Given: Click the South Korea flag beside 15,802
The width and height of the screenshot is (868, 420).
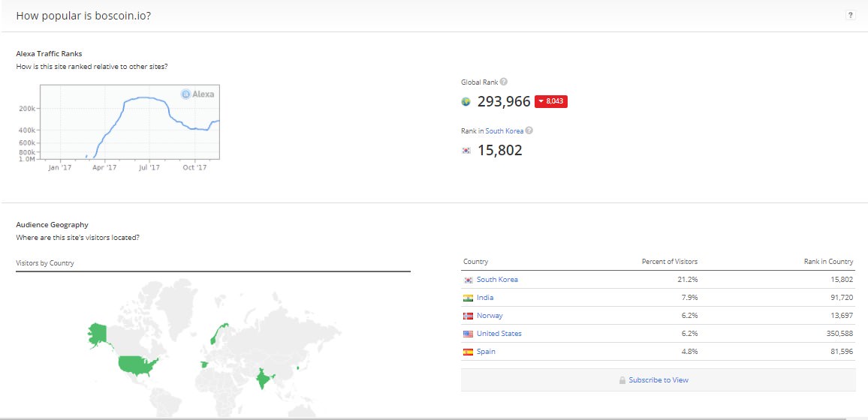Looking at the screenshot, I should 466,150.
